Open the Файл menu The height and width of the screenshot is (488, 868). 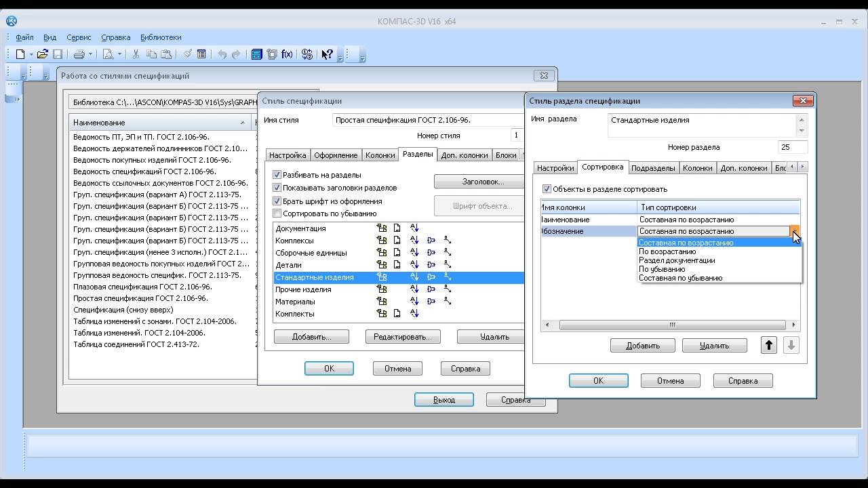(24, 37)
